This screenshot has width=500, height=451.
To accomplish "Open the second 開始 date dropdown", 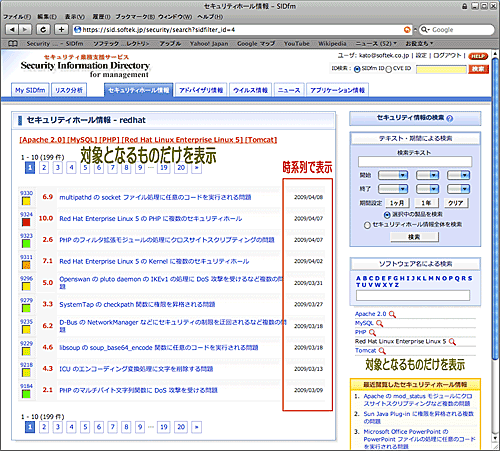I will click(427, 175).
